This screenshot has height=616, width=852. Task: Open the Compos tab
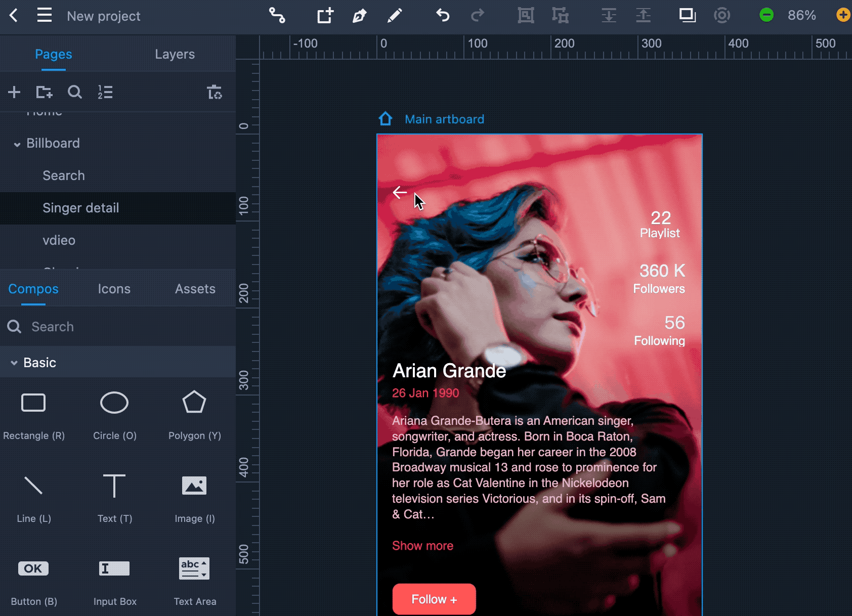point(33,289)
